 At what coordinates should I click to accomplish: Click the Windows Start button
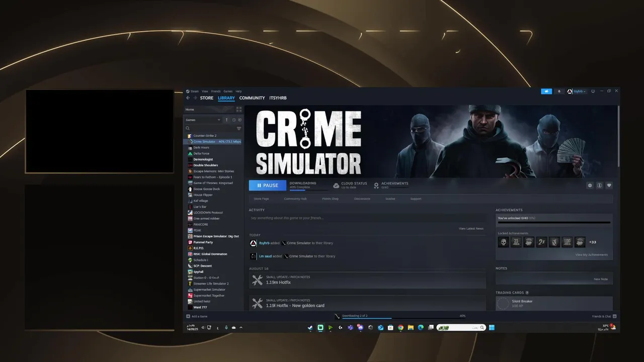click(x=492, y=328)
